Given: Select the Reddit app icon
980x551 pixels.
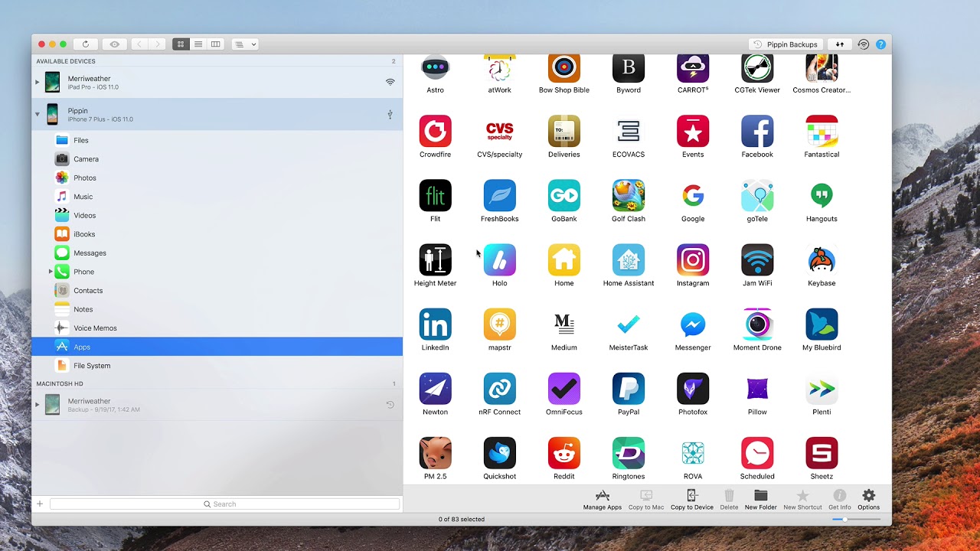Looking at the screenshot, I should pyautogui.click(x=564, y=452).
